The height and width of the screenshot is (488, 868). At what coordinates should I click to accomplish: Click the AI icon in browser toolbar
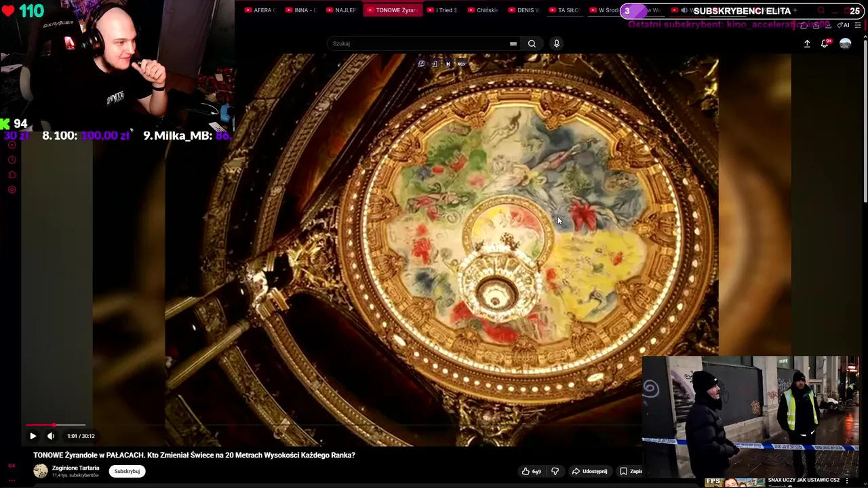click(x=844, y=25)
